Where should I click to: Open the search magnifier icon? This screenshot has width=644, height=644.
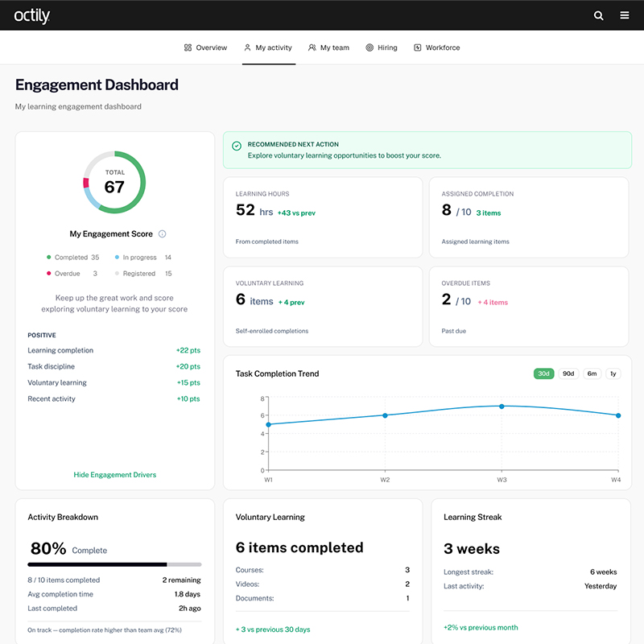[x=598, y=15]
